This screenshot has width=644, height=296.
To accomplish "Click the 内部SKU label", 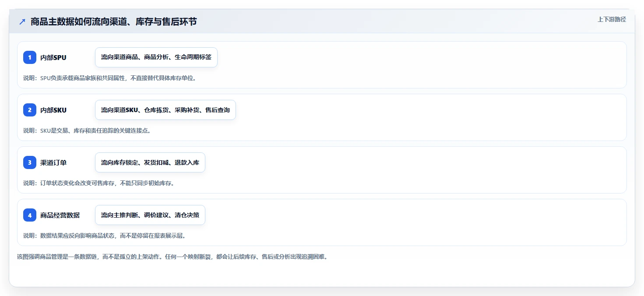I will (x=53, y=110).
